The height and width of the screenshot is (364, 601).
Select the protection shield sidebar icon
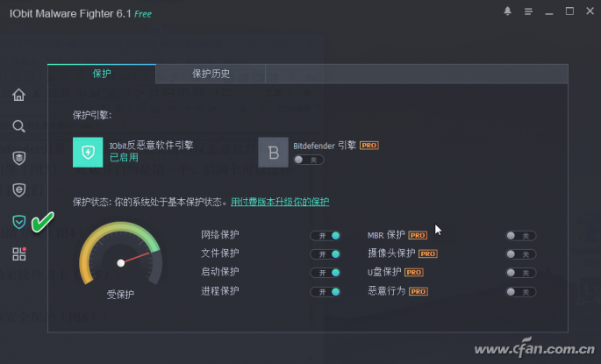tap(18, 222)
